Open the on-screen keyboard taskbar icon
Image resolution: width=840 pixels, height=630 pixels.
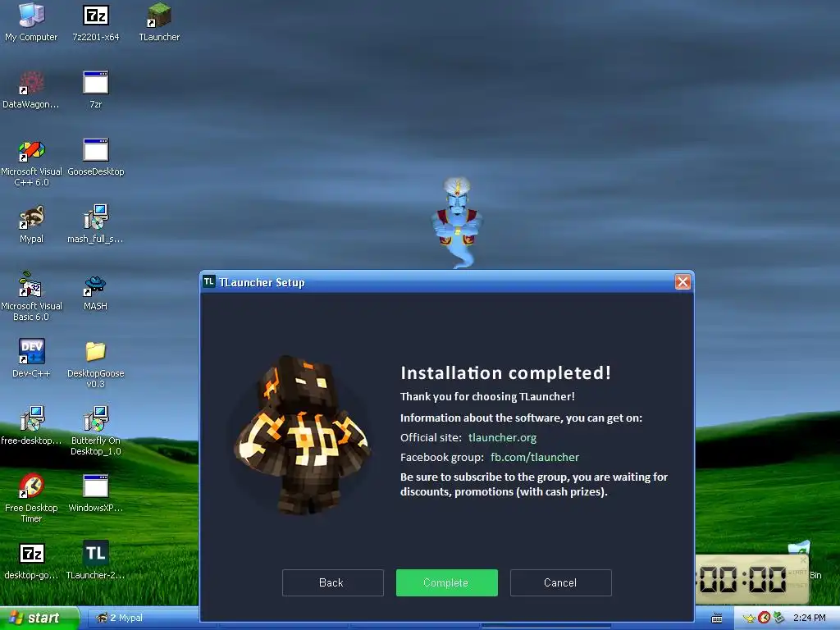point(716,619)
